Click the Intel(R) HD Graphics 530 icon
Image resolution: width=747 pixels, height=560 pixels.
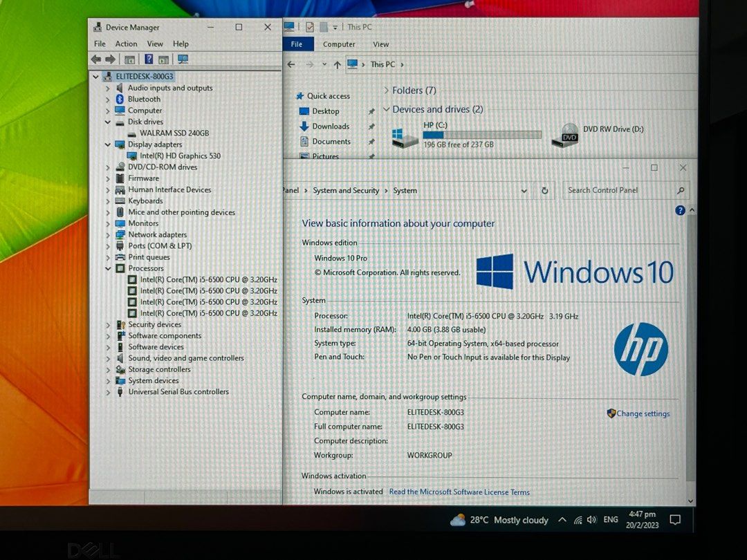(131, 156)
